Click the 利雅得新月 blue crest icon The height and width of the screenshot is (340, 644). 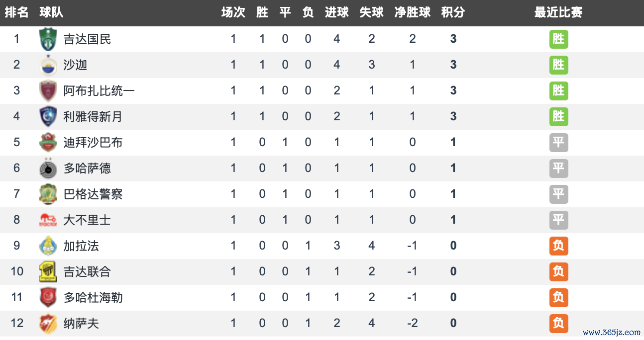tap(48, 117)
